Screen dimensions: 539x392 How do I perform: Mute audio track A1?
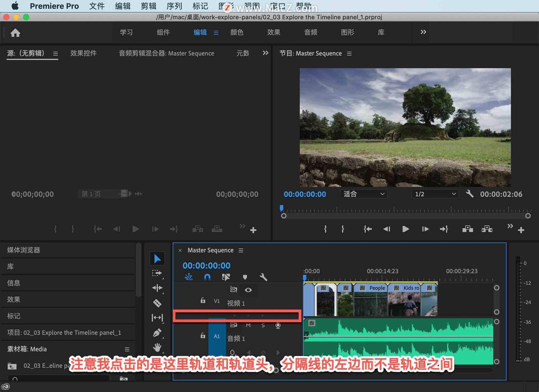point(248,325)
